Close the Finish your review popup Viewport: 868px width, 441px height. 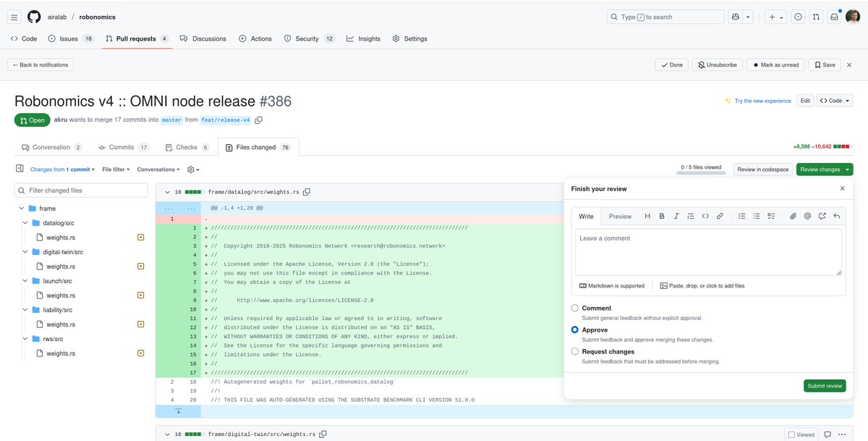coord(842,188)
